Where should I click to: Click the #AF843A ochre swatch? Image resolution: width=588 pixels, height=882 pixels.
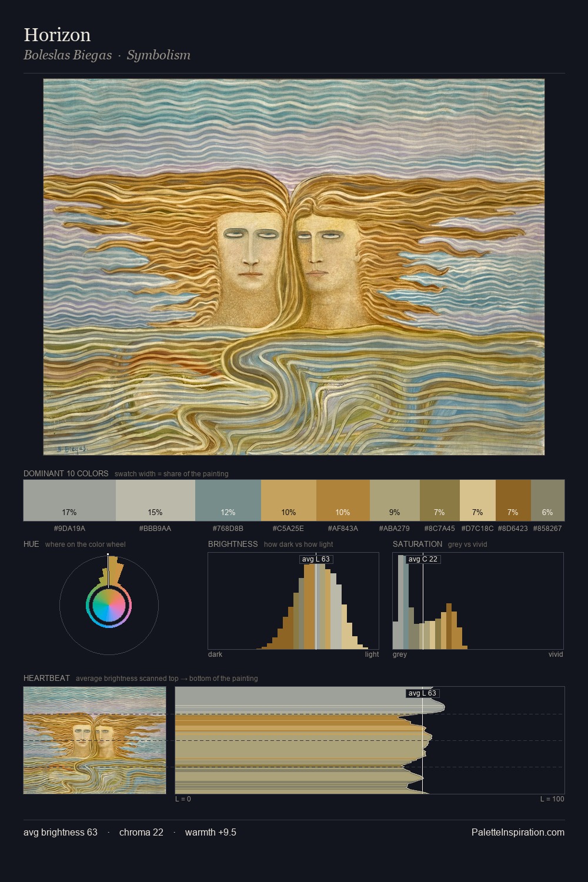[343, 500]
